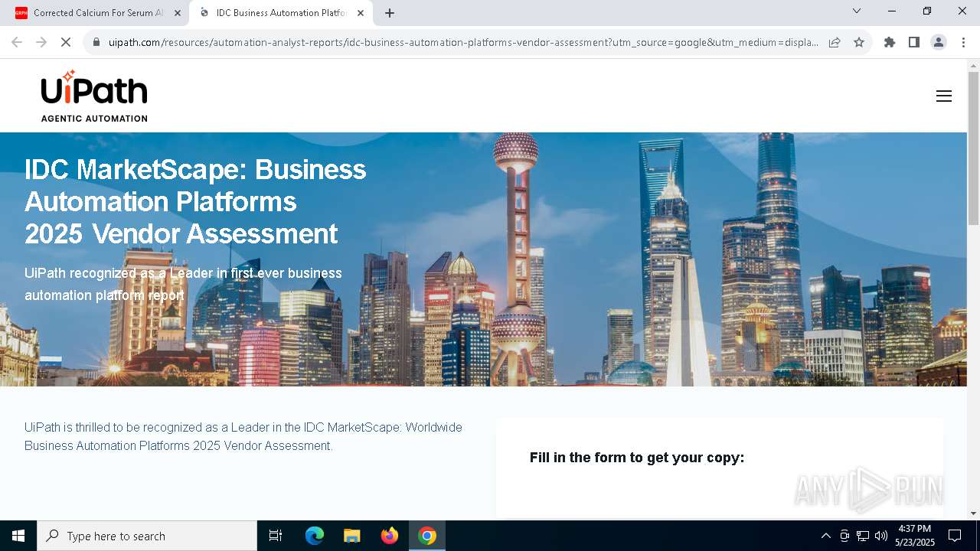Viewport: 980px width, 551px height.
Task: Switch to Corrected Calcium For Serum tab
Action: [97, 13]
